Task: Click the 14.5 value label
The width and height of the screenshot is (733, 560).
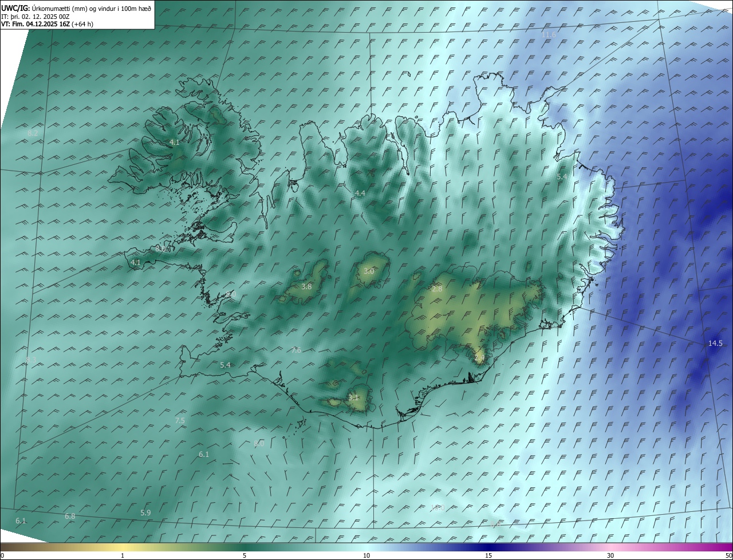Action: coord(715,343)
